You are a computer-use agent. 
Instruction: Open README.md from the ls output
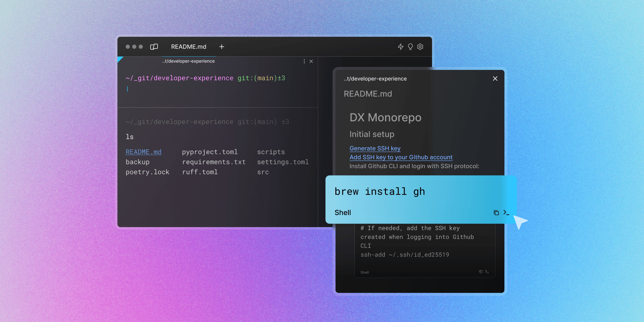pos(143,152)
